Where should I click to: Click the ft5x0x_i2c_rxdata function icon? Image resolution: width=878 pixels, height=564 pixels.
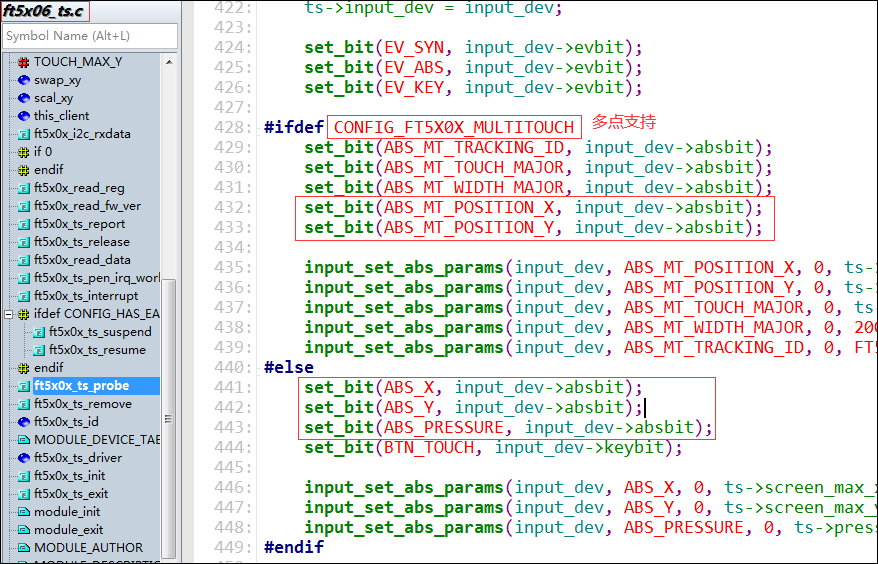[24, 134]
